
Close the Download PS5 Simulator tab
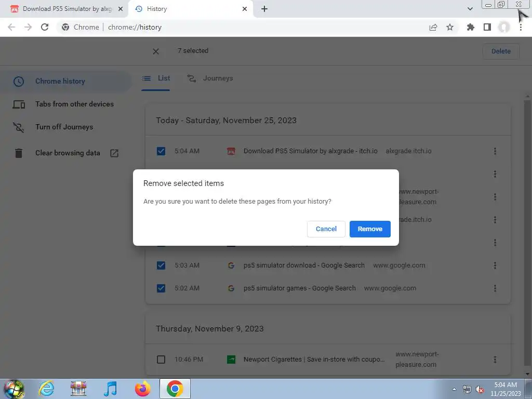pyautogui.click(x=121, y=9)
